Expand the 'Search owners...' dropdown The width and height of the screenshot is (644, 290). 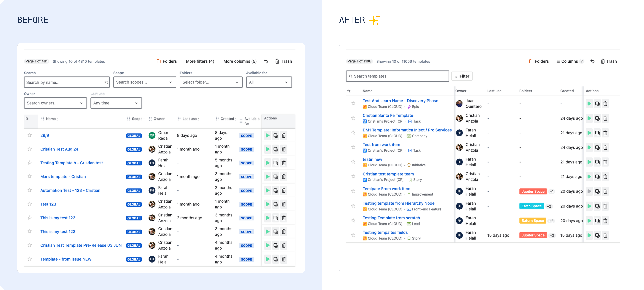pyautogui.click(x=55, y=103)
